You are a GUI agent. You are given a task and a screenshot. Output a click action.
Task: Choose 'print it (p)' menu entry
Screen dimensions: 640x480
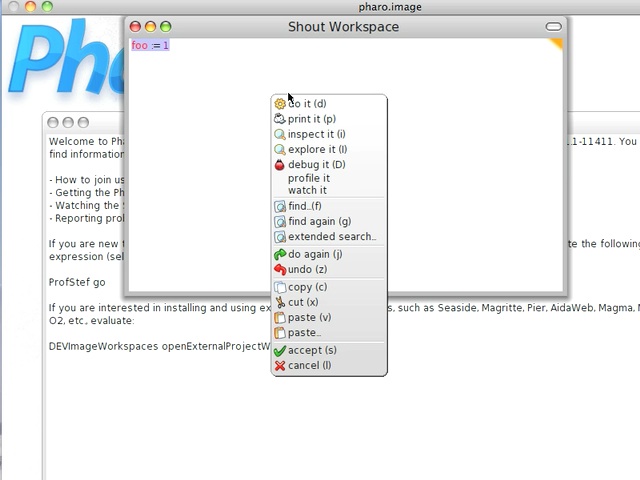coord(329,119)
